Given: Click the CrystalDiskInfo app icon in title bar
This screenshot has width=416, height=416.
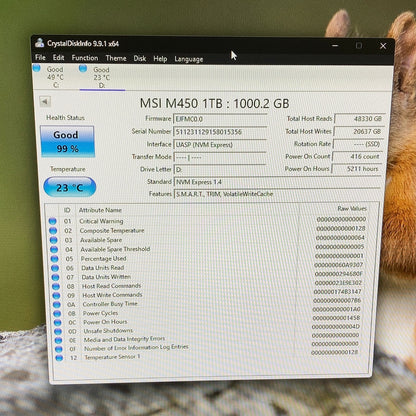Looking at the screenshot, I should [x=40, y=43].
